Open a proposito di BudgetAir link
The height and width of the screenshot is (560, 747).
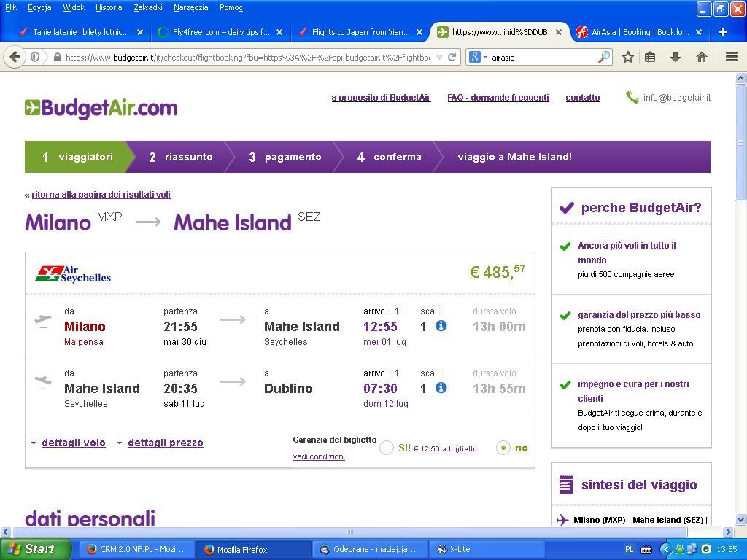pos(381,98)
